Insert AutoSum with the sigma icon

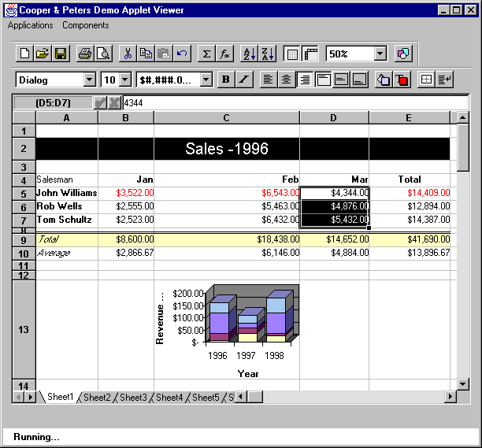(206, 54)
